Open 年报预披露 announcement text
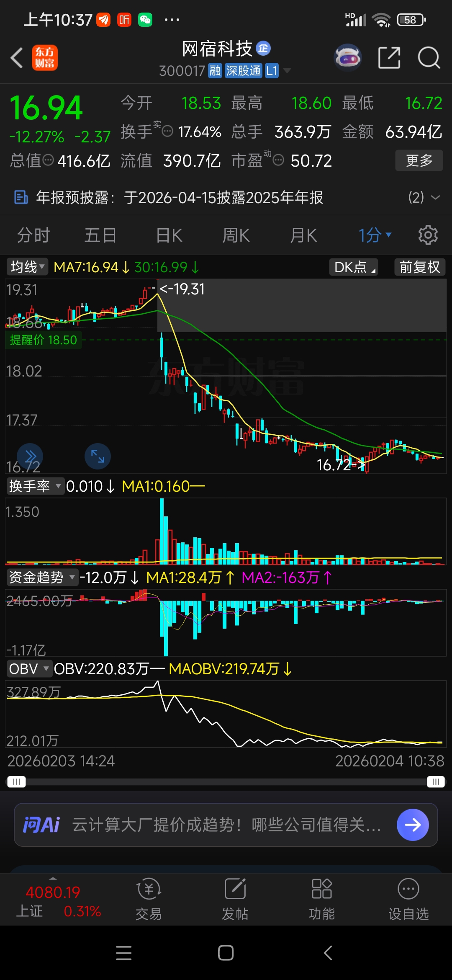The image size is (452, 980). point(180,197)
